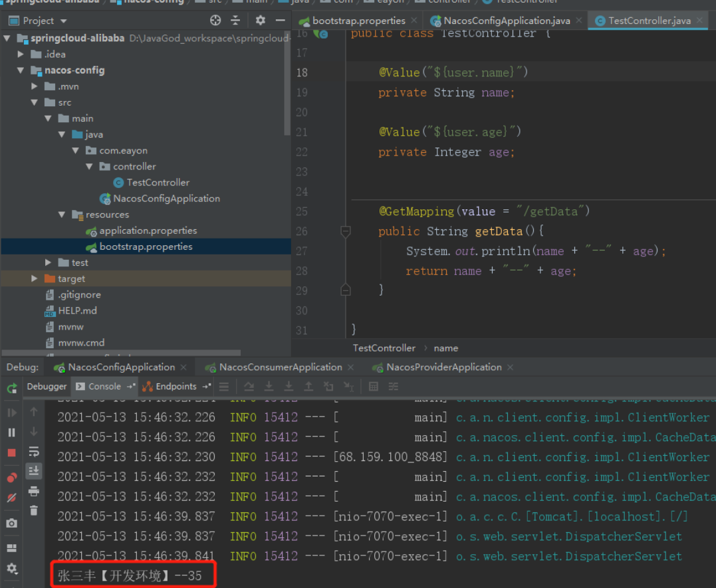The height and width of the screenshot is (588, 716).
Task: Click the camera thread dump icon
Action: tap(12, 523)
